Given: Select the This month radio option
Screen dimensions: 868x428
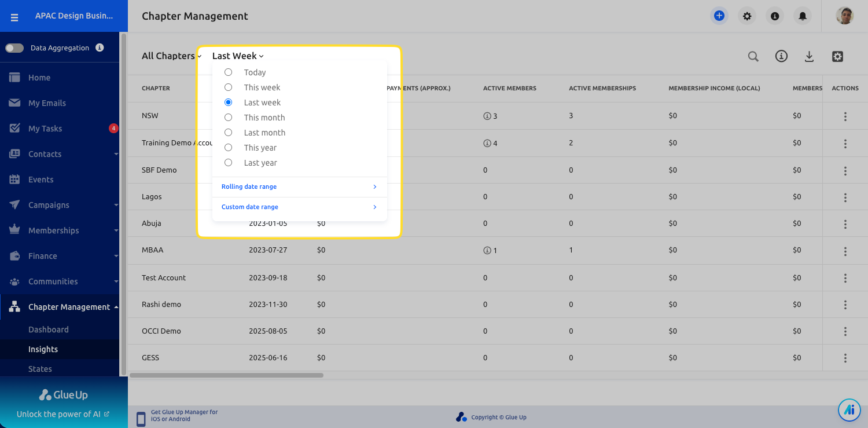Looking at the screenshot, I should click(x=228, y=118).
